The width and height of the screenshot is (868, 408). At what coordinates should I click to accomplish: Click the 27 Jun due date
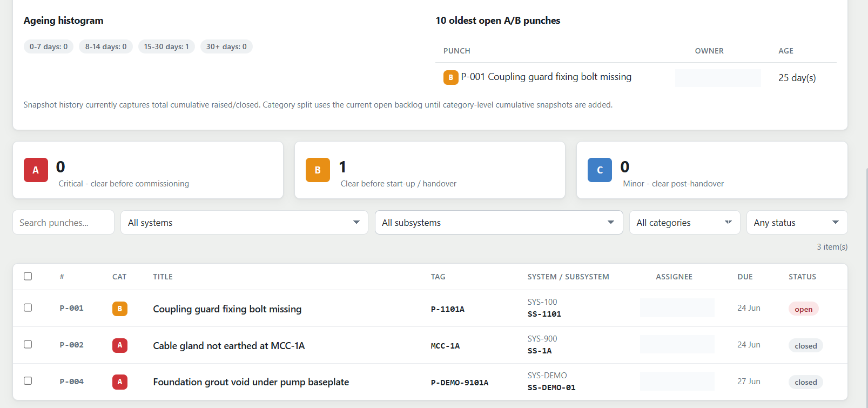(x=749, y=382)
